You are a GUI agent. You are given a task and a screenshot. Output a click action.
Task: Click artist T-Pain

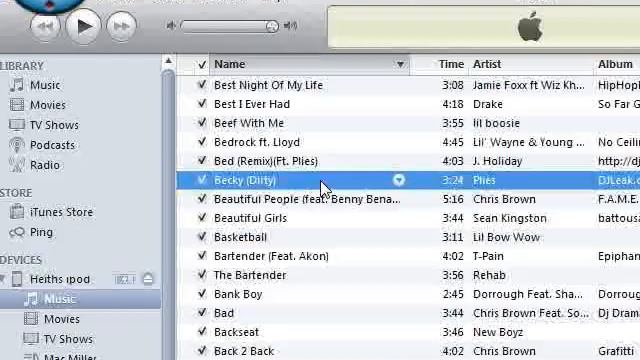coord(488,256)
